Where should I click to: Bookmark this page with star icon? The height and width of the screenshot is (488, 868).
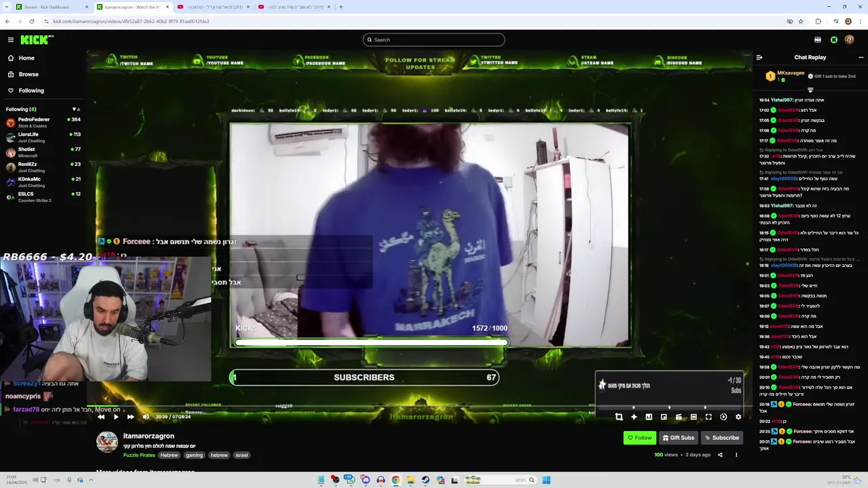801,21
